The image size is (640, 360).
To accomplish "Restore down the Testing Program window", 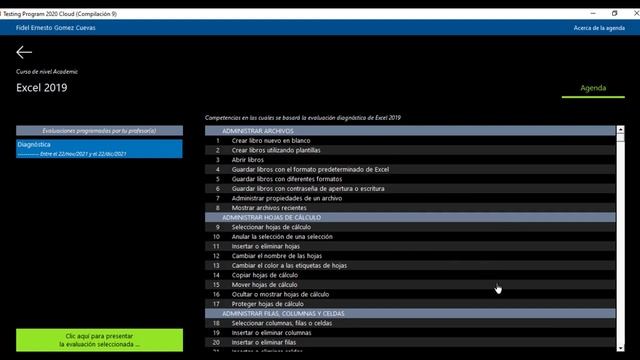I will coord(615,13).
